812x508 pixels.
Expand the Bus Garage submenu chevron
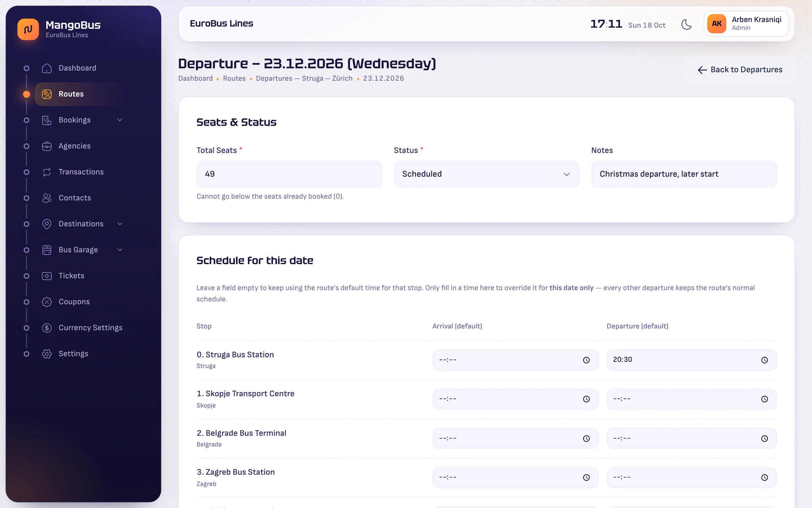pyautogui.click(x=120, y=250)
